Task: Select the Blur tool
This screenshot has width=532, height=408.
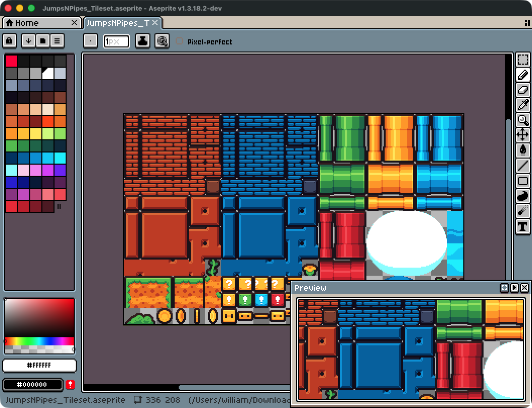Action: [x=522, y=211]
